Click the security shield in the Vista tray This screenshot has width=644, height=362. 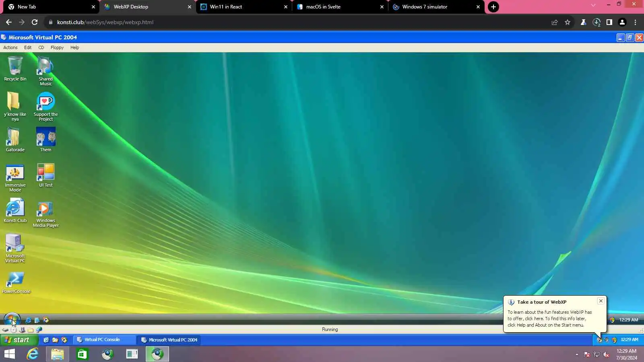pos(612,320)
